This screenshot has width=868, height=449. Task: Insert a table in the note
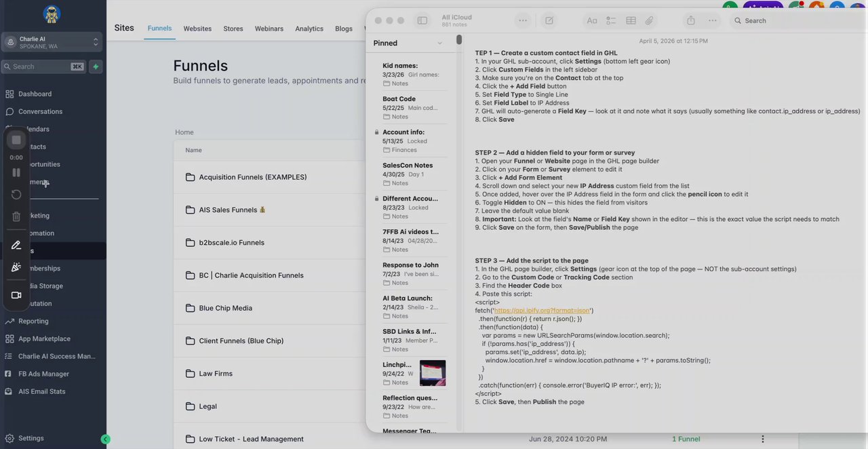[x=631, y=20]
